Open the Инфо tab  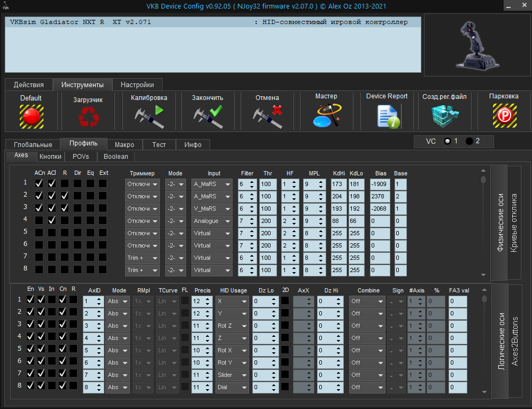pos(192,144)
